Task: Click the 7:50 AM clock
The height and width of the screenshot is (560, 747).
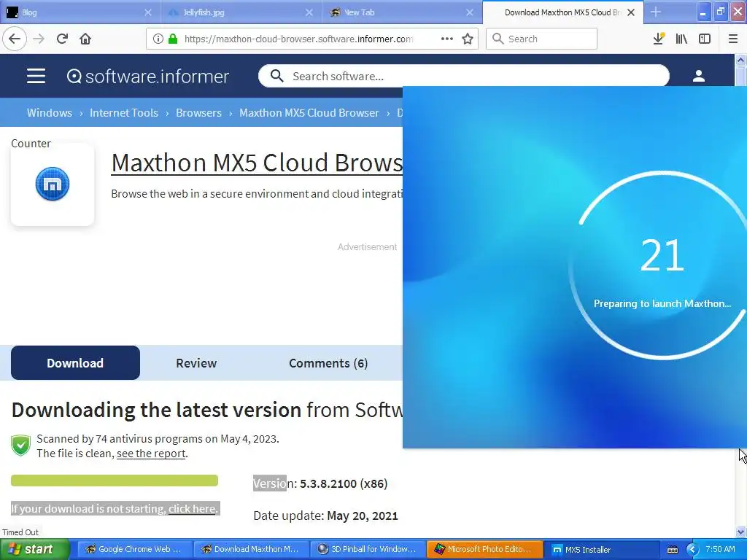Action: pyautogui.click(x=720, y=549)
